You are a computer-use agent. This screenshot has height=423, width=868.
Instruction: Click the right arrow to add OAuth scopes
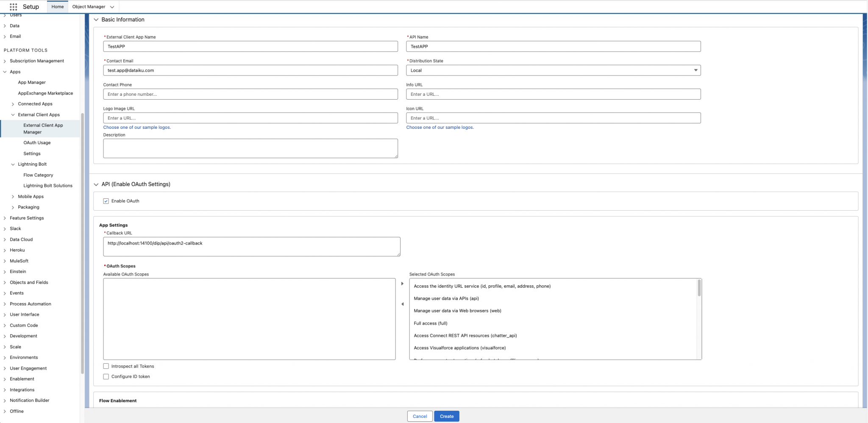point(402,283)
